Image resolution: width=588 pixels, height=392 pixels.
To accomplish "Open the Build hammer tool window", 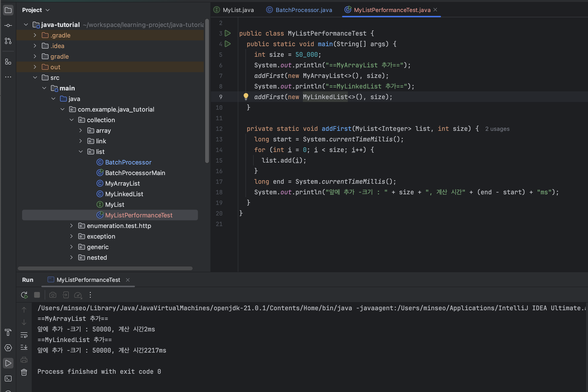I will pyautogui.click(x=8, y=333).
